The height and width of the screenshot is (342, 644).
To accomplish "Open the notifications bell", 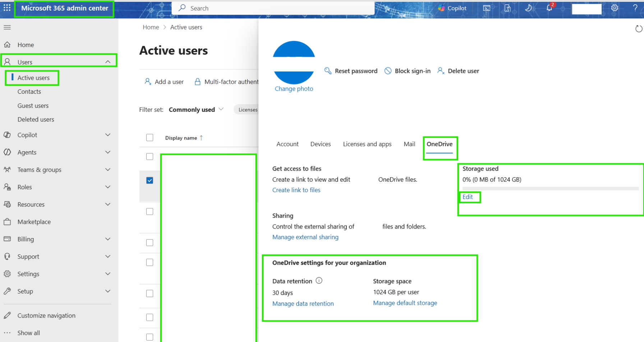I will pos(549,8).
